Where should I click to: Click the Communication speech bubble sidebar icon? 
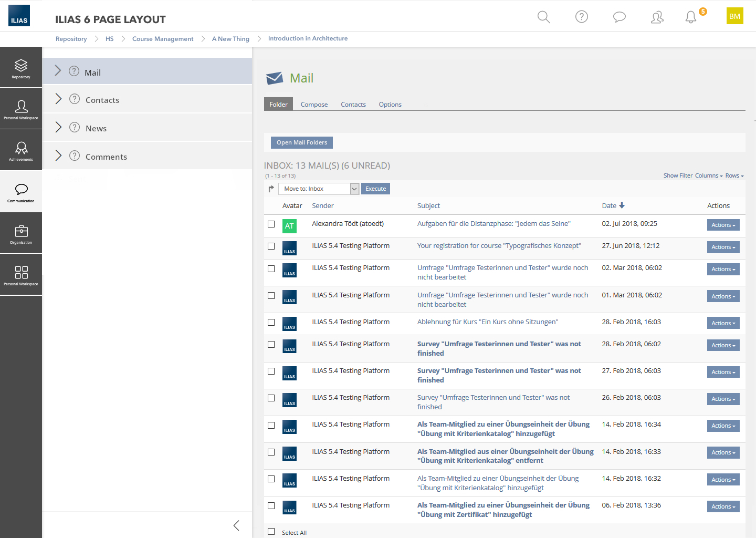click(x=21, y=192)
